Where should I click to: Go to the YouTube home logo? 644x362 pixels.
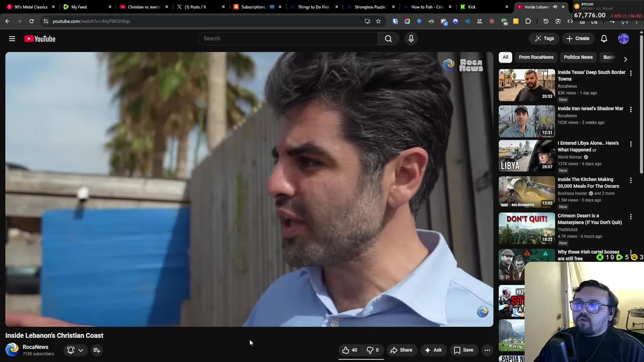click(40, 39)
